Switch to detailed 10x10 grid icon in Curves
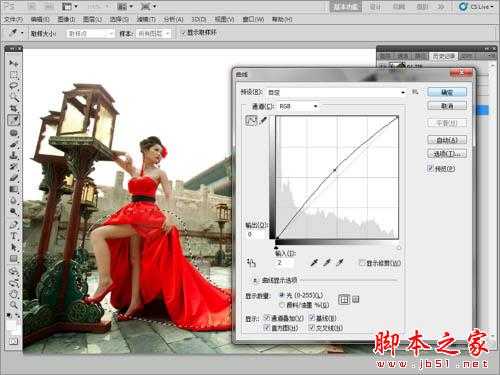Image resolution: width=500 pixels, height=375 pixels. click(356, 299)
